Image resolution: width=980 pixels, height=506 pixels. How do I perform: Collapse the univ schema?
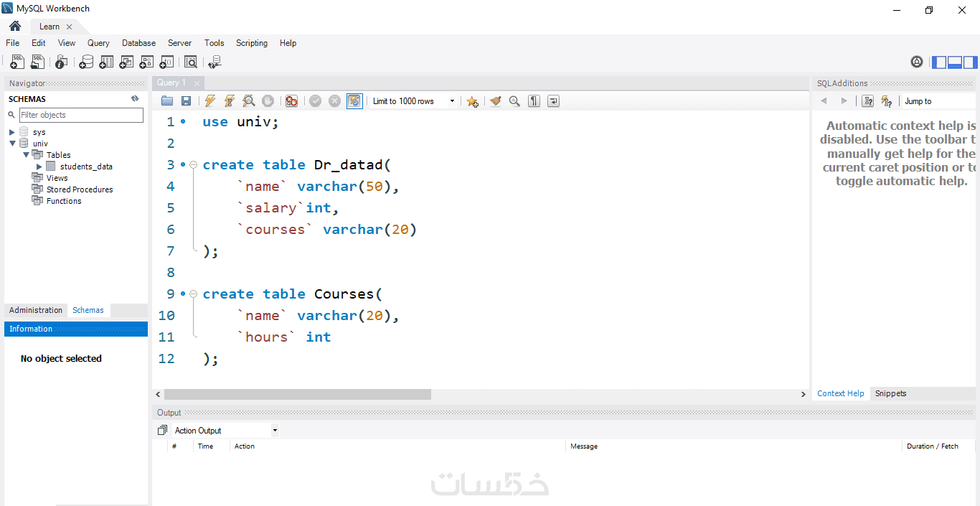(x=12, y=144)
